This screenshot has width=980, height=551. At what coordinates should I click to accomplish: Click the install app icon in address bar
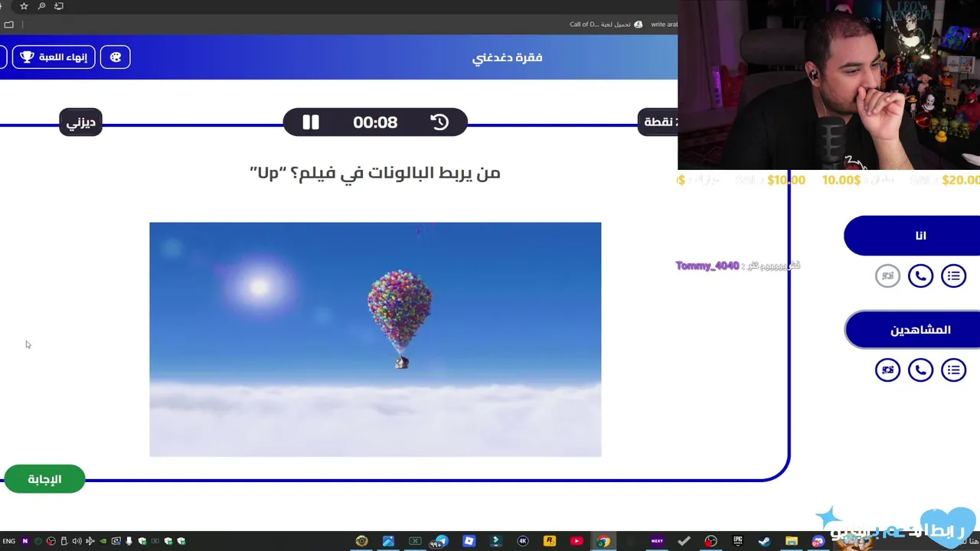click(x=59, y=6)
